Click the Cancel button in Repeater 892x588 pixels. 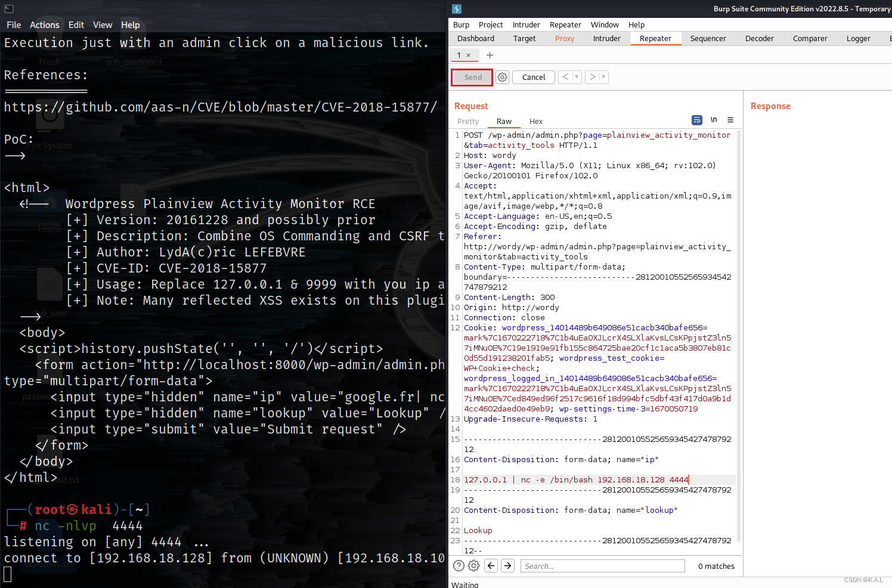[534, 78]
